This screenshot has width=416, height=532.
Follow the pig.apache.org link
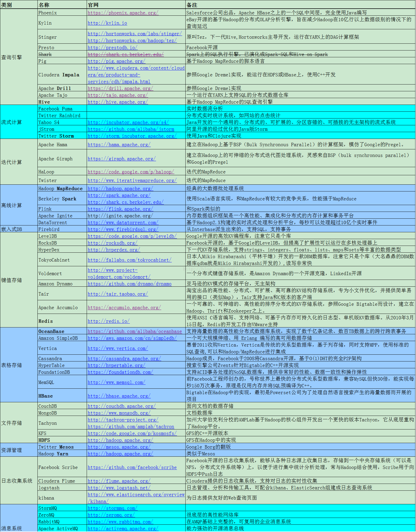[x=117, y=61]
